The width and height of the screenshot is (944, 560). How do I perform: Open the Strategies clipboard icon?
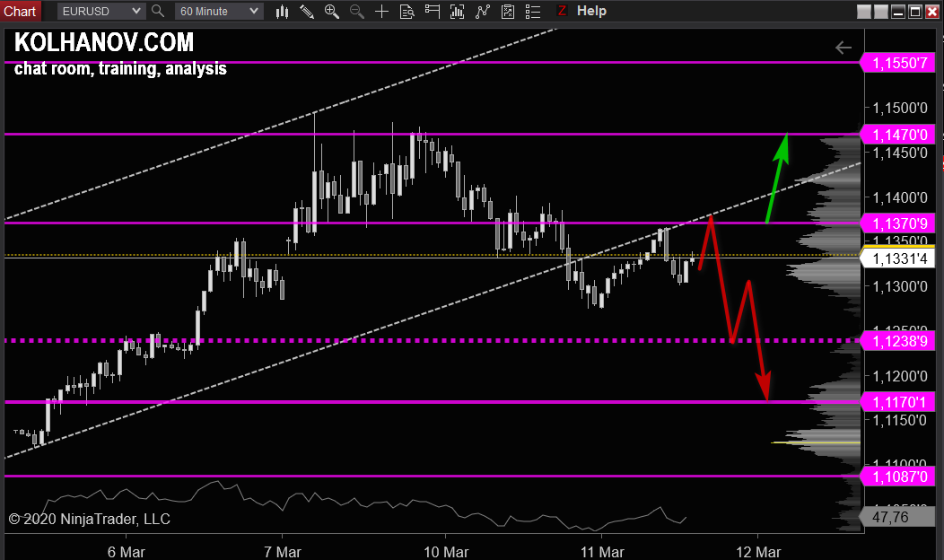507,11
